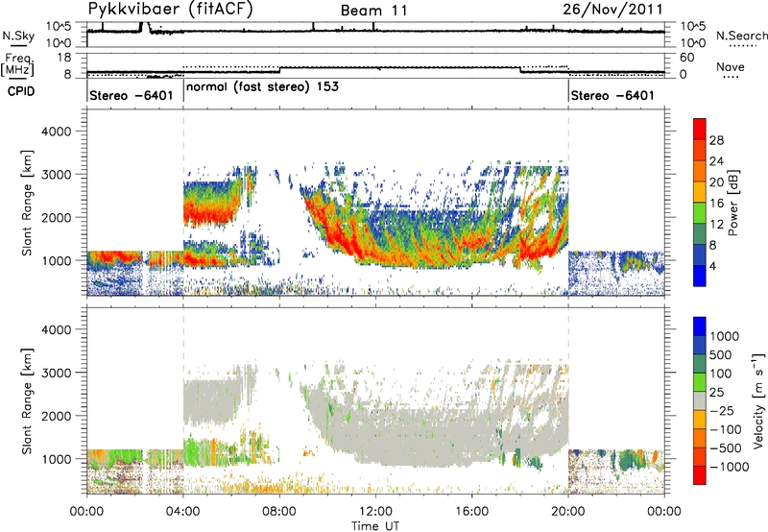The width and height of the screenshot is (768, 532).
Task: Click the '2000' tick in the velocity panel
Action: [57, 416]
